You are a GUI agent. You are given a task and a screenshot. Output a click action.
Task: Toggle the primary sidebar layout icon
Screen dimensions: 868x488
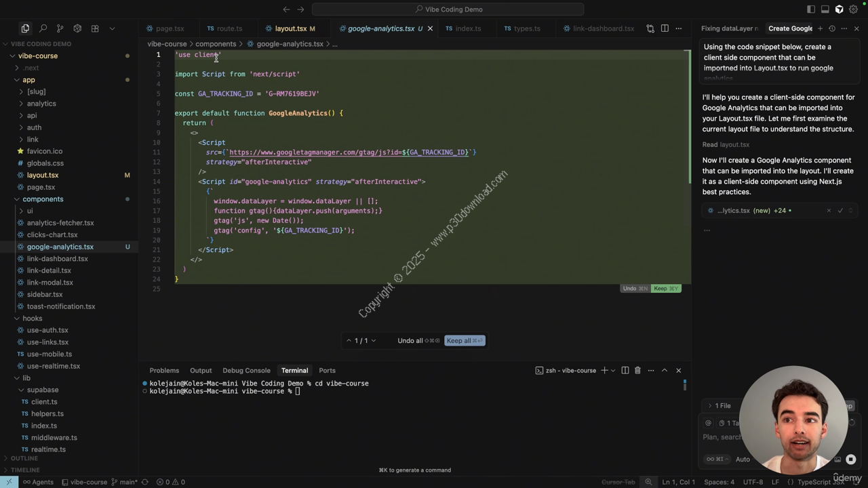tap(811, 9)
